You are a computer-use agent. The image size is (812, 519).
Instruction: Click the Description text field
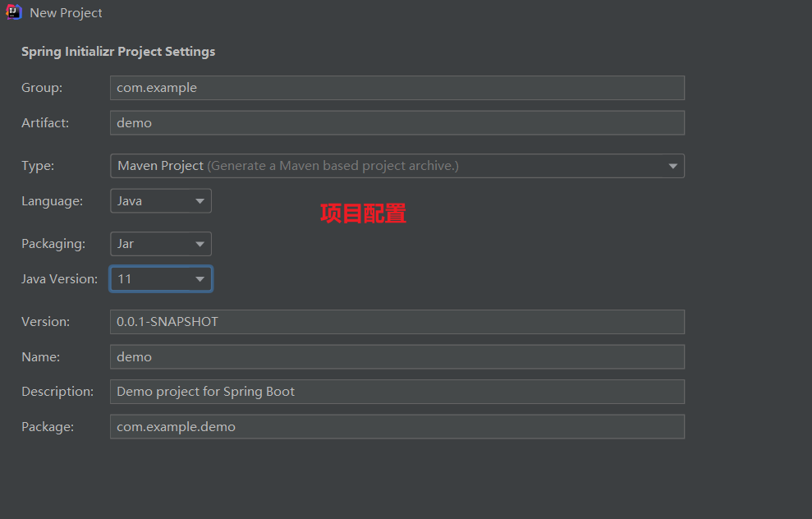397,392
